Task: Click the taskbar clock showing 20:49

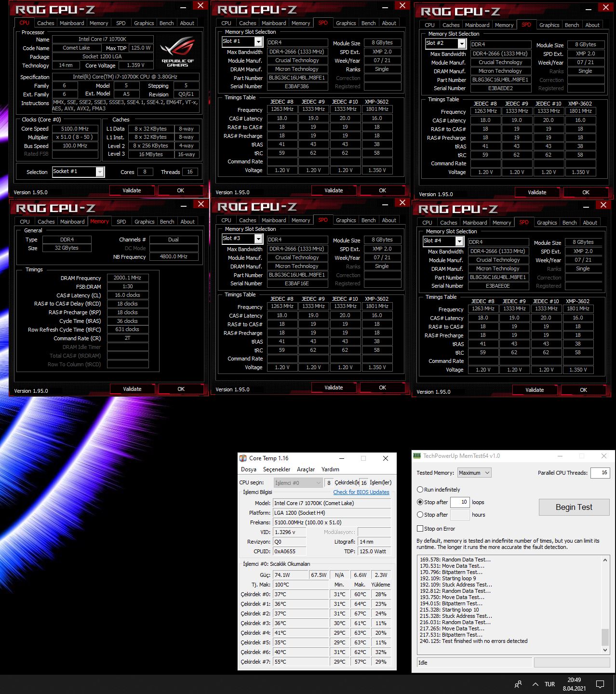Action: pos(574,684)
